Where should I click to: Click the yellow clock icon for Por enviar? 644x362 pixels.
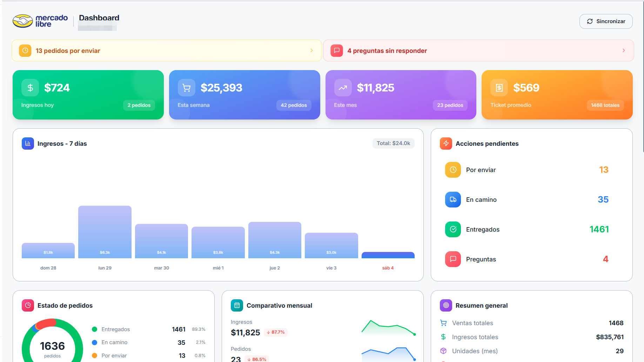[x=453, y=170]
